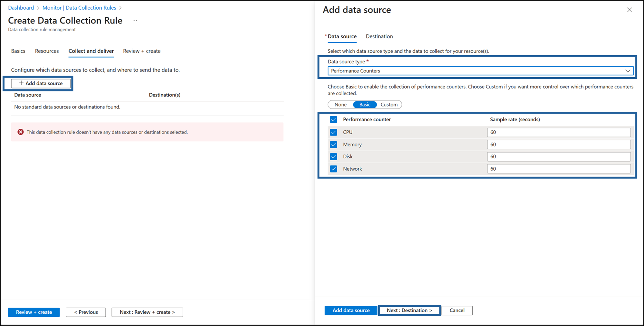The image size is (644, 326).
Task: Edit the CPU sample rate field
Action: (x=559, y=132)
